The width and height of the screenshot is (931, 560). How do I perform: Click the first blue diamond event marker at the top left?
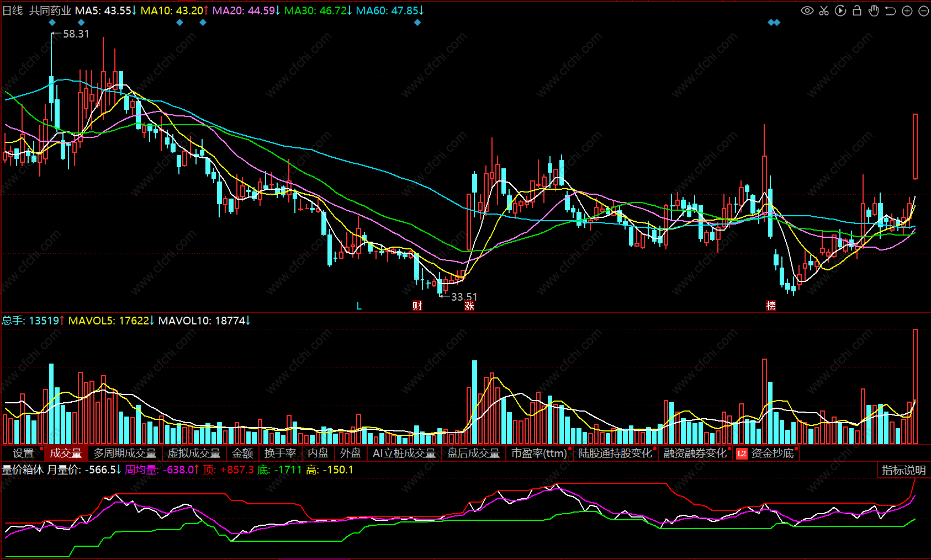(x=52, y=23)
